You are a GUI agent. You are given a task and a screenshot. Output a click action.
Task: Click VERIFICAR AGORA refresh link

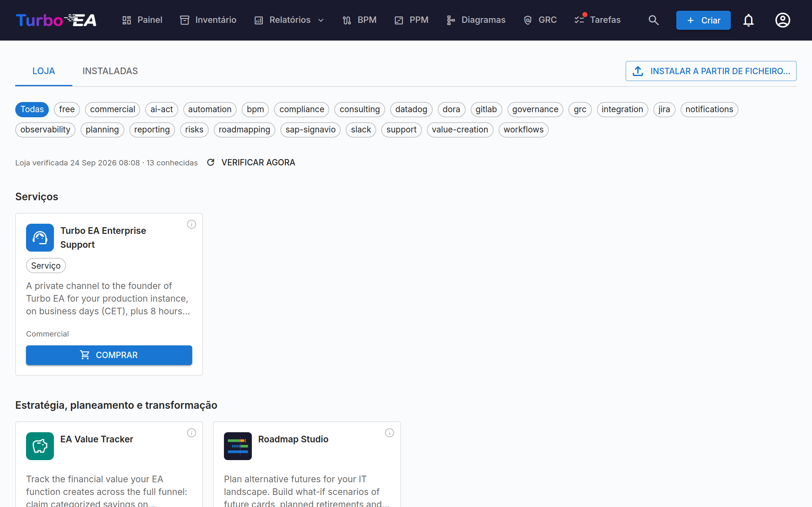pyautogui.click(x=251, y=163)
